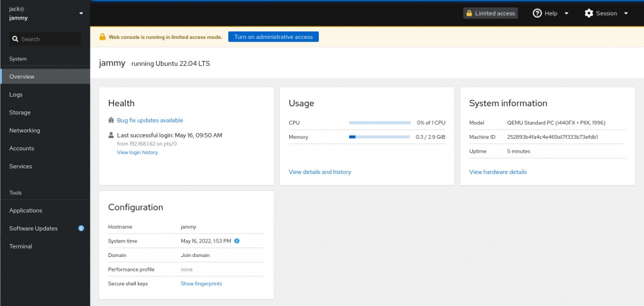Open Terminal from the Tools section
Viewport: 644px width, 306px height.
pos(21,246)
